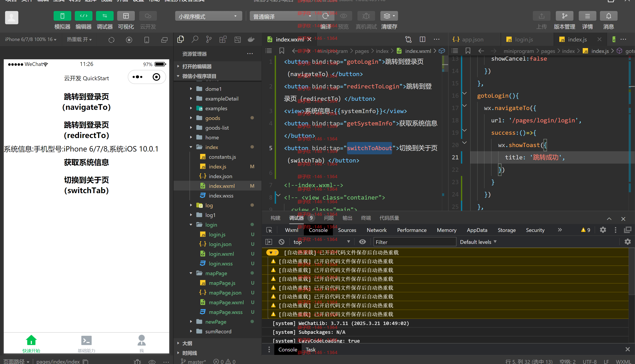Click the upload (上传) icon
This screenshot has width=635, height=364.
(542, 16)
